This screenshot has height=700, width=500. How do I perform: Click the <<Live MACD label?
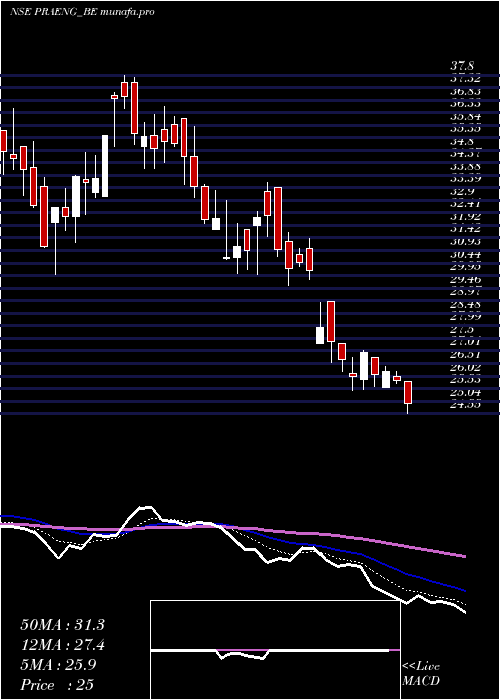click(x=421, y=674)
